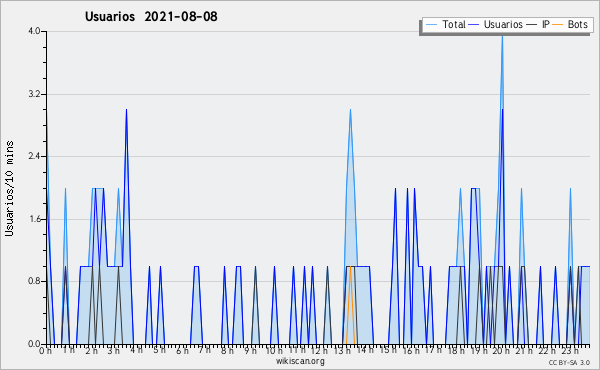Screen dimensions: 600x370
Task: Click the y-axis value '0.0'
Action: coord(34,344)
